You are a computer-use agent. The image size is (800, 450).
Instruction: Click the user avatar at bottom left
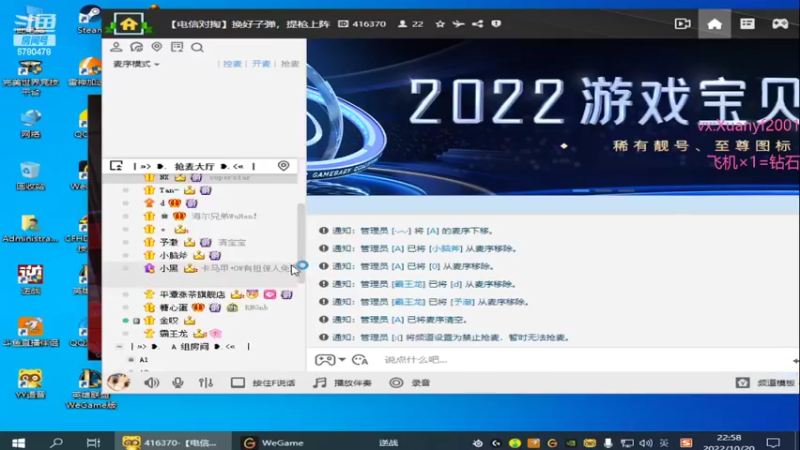pyautogui.click(x=118, y=382)
